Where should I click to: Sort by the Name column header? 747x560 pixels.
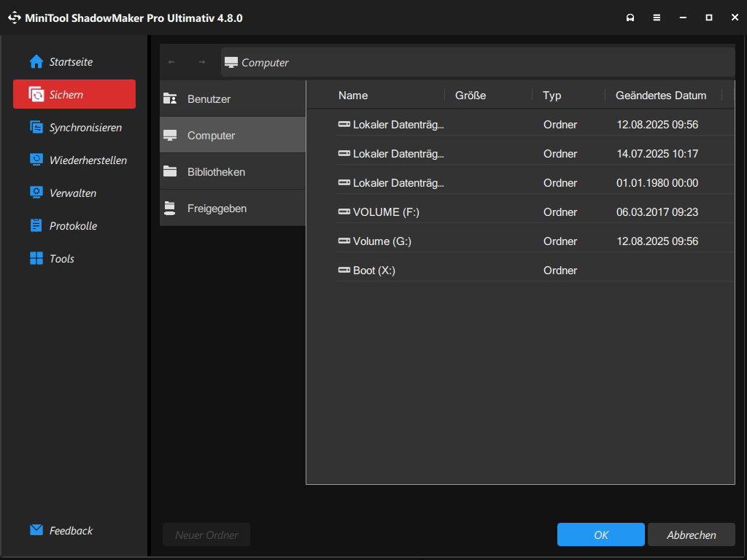(353, 96)
